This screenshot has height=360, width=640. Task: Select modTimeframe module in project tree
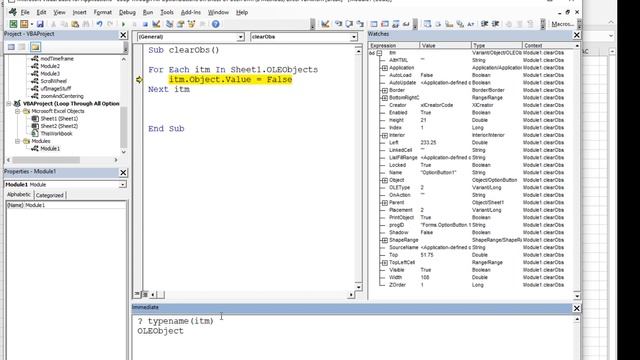coord(57,59)
